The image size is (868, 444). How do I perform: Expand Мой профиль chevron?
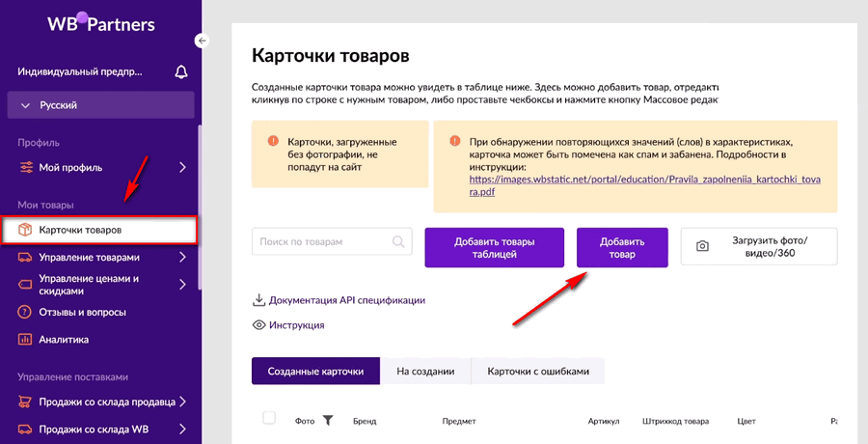(x=182, y=167)
